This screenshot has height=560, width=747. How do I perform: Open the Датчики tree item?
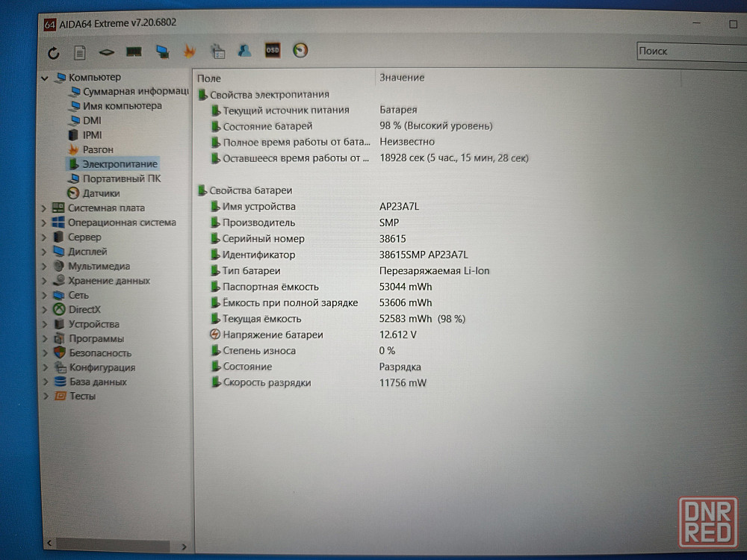pos(93,193)
